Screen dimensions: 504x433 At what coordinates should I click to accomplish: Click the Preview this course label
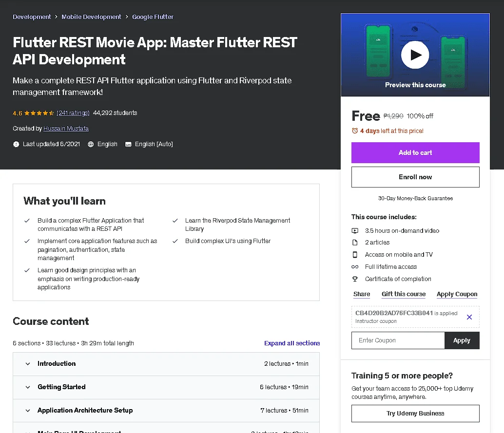tap(415, 85)
